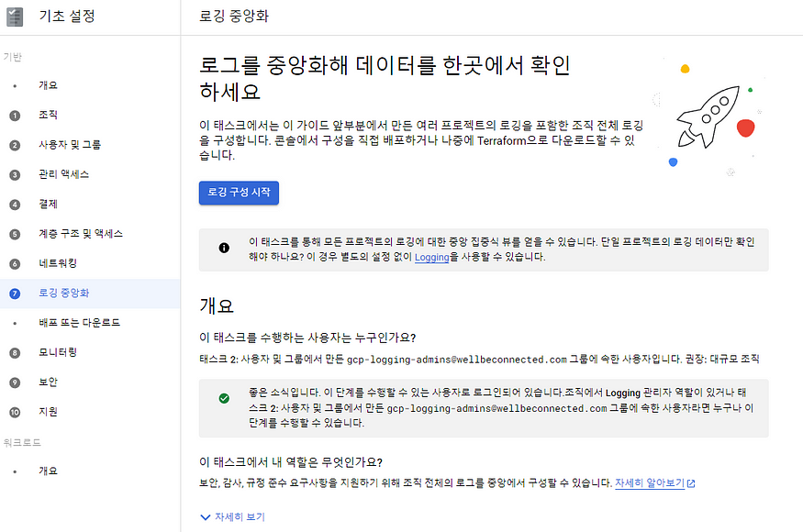Click the step 9 badge beside 보안
The width and height of the screenshot is (803, 532).
click(x=15, y=383)
